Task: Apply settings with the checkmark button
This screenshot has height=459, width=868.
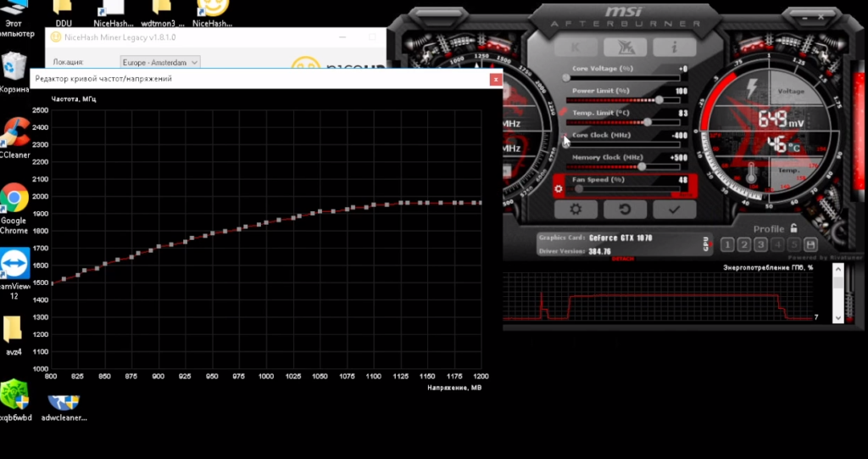Action: [674, 210]
